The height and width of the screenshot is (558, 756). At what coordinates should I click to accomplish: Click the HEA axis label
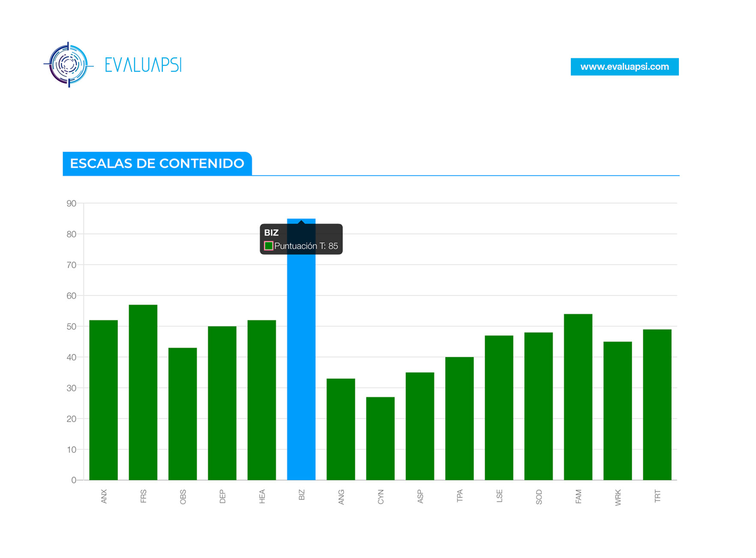[x=262, y=496]
